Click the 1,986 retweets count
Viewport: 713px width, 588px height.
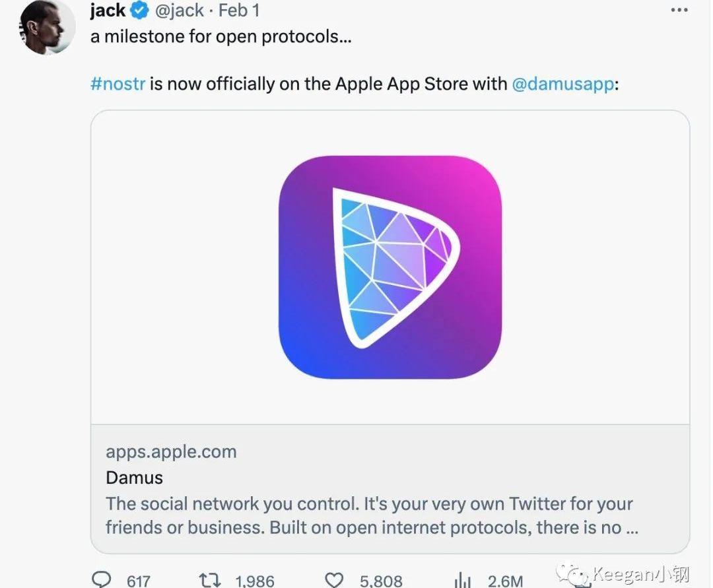click(x=255, y=581)
